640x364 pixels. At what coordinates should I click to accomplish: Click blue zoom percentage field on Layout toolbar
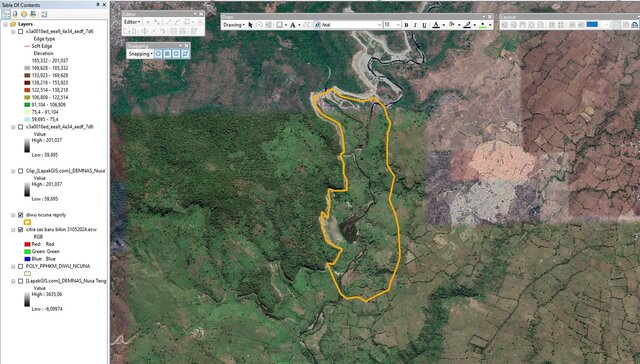point(592,25)
